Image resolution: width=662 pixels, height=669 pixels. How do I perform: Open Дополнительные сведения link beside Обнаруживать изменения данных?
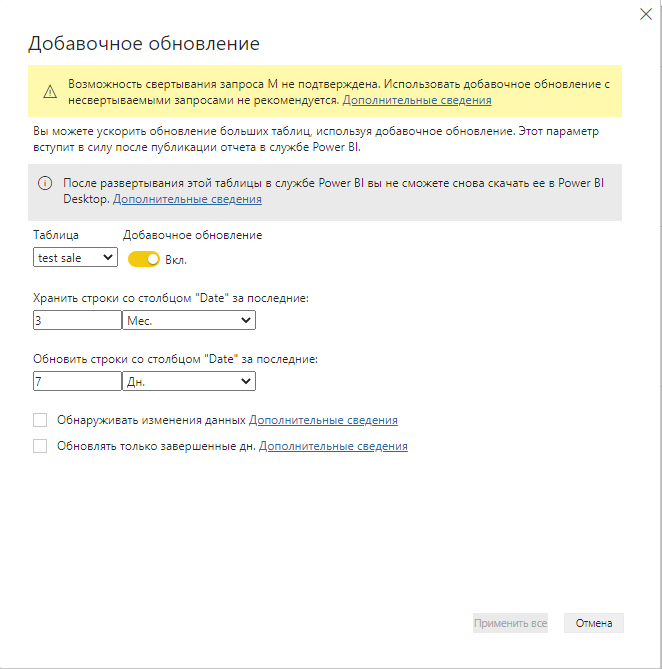(323, 420)
